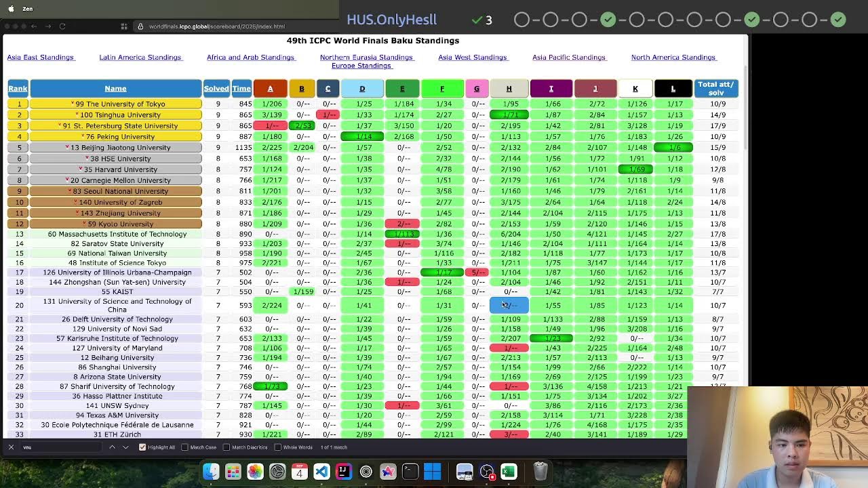868x488 pixels.
Task: Open Photos from the dock
Action: pyautogui.click(x=255, y=471)
